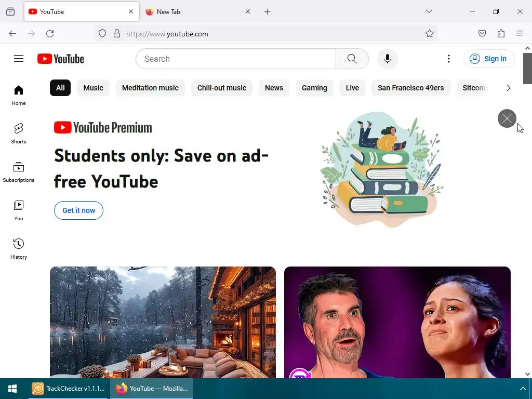The height and width of the screenshot is (399, 532).
Task: Go to Home in the sidebar
Action: coord(19,96)
